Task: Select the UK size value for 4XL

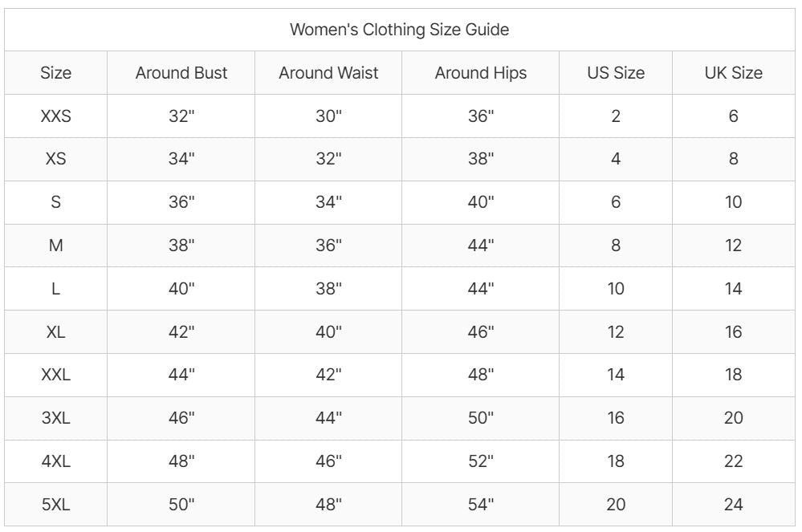Action: click(733, 461)
